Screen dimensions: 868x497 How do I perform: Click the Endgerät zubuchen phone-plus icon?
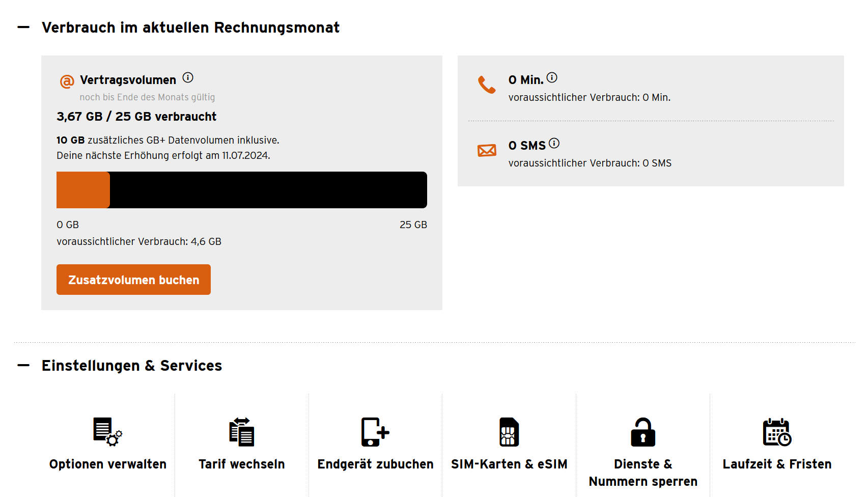(375, 432)
